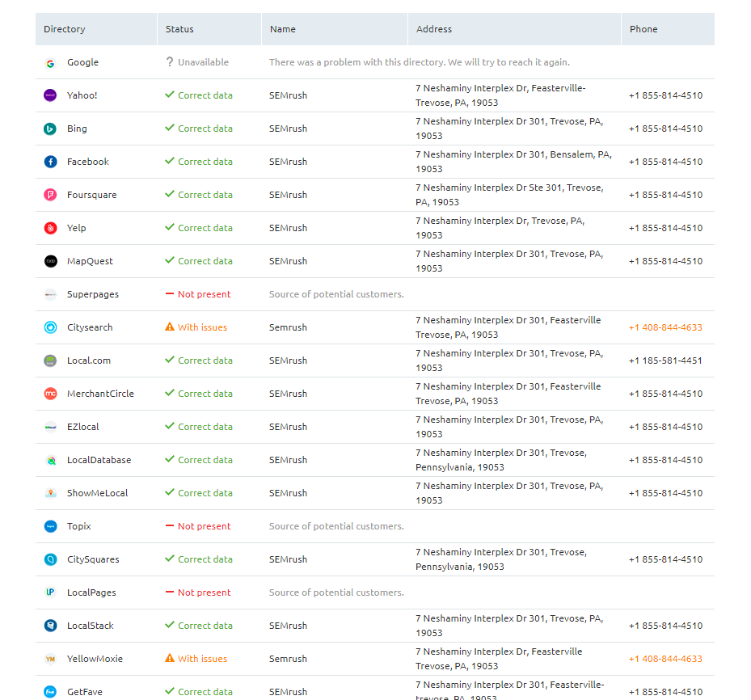Screen dimensions: 751x700
Task: Open the Citysearch icon
Action: 49,327
